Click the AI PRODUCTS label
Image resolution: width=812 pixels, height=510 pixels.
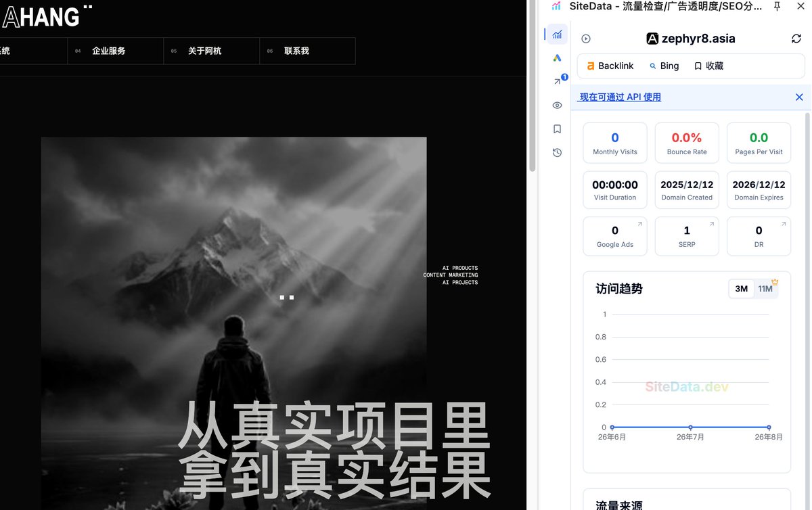coord(460,269)
